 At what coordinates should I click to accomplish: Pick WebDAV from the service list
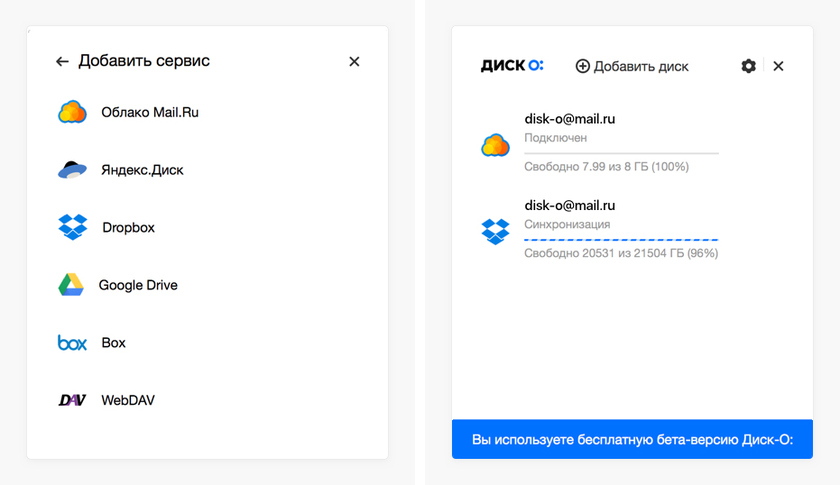pos(128,401)
